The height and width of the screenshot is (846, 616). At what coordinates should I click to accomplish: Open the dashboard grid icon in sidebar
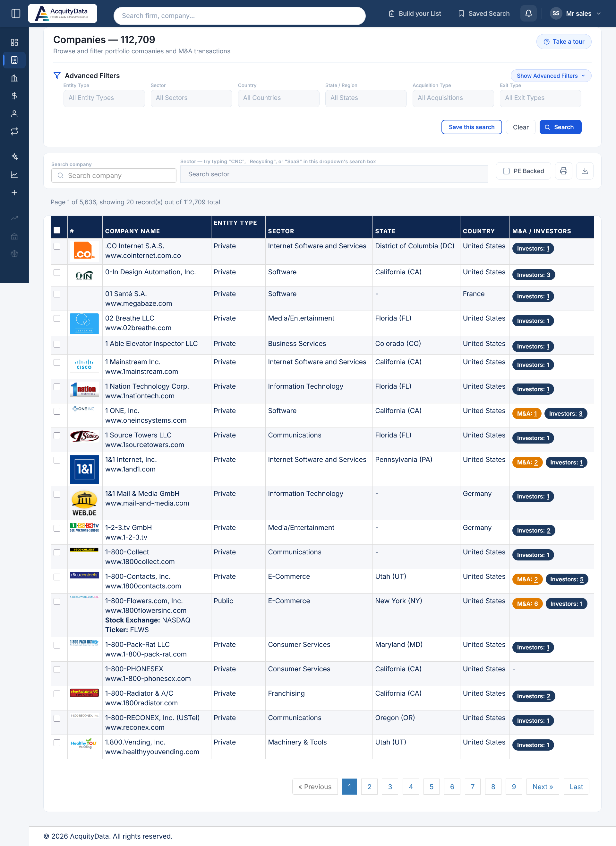point(14,42)
